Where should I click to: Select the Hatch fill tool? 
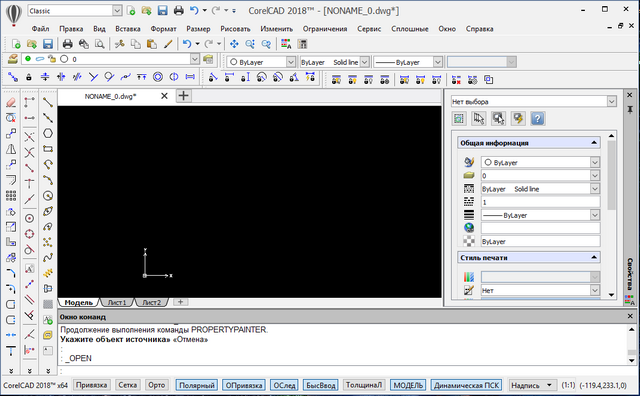(x=48, y=304)
